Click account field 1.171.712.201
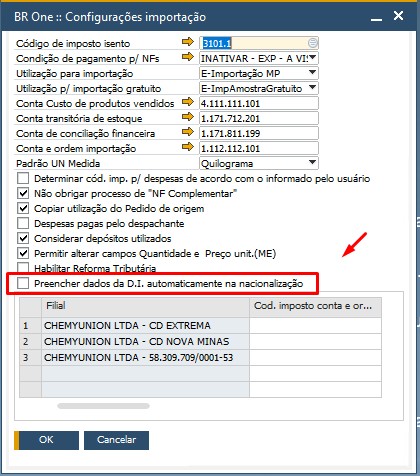This screenshot has height=476, width=420. pyautogui.click(x=259, y=118)
